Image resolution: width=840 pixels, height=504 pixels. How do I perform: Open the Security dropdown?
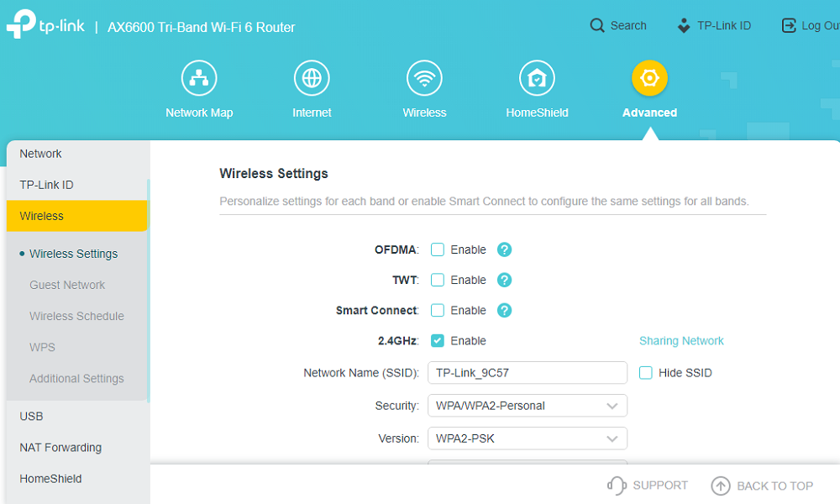pos(528,406)
